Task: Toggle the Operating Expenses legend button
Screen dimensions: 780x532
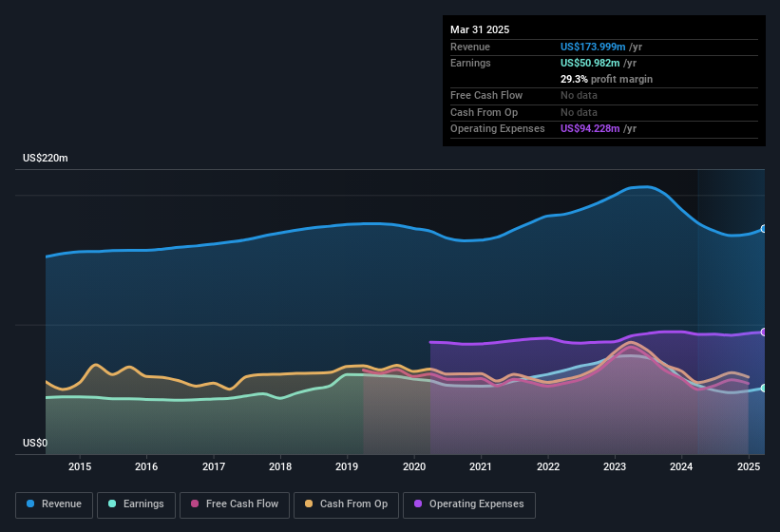Action: (469, 504)
